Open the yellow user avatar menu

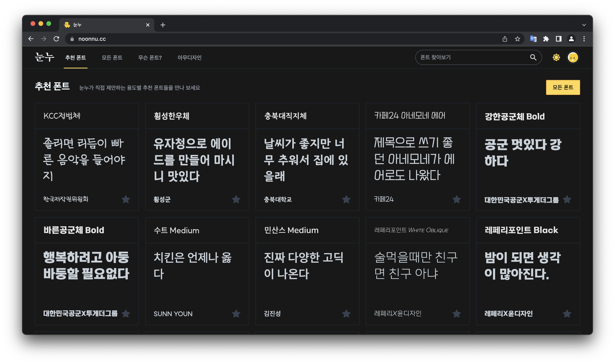click(573, 57)
